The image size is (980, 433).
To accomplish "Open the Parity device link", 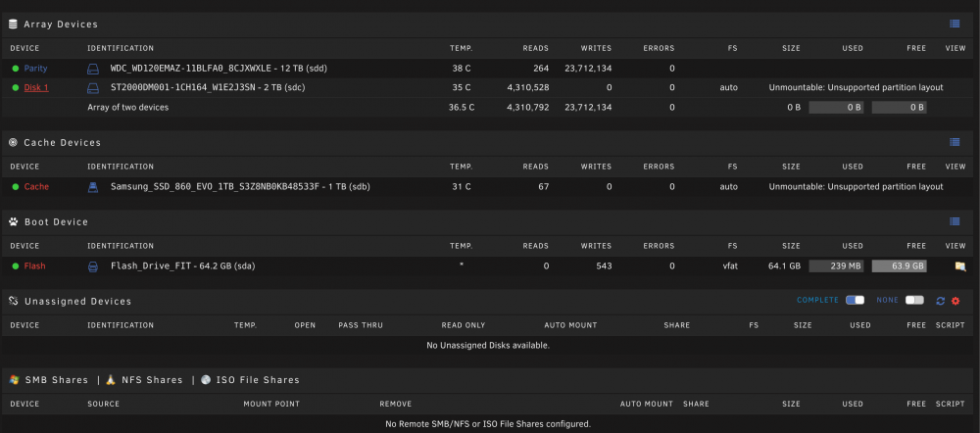I will pos(35,69).
